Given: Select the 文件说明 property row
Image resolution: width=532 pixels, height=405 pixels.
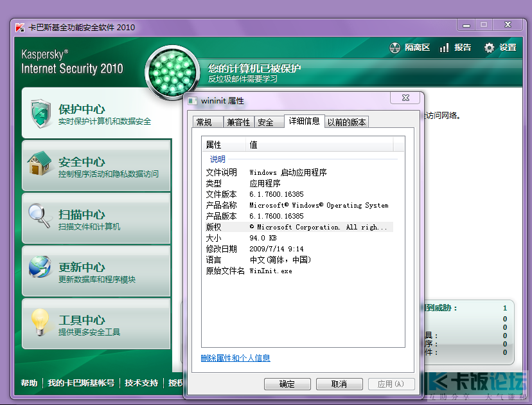Looking at the screenshot, I should (x=299, y=172).
